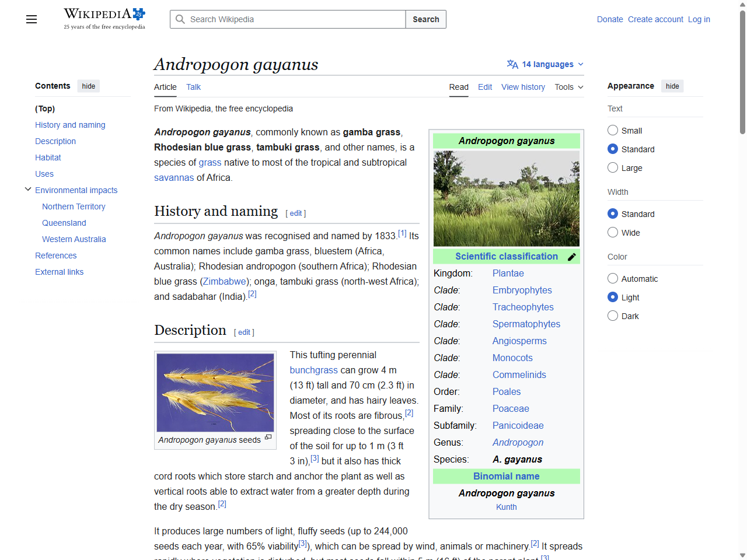Image resolution: width=747 pixels, height=560 pixels.
Task: Open the View history tab
Action: tap(523, 87)
